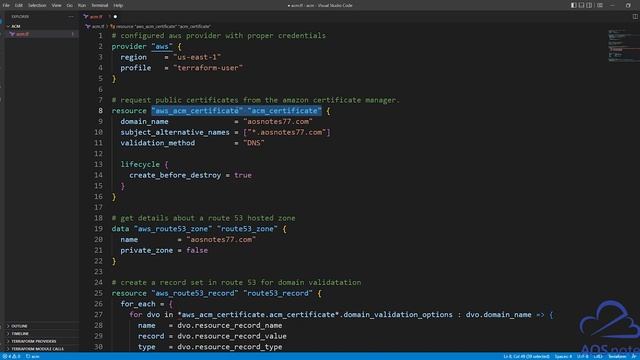This screenshot has height=360, width=640.
Task: Open the Terminal menu
Action: 100,5
